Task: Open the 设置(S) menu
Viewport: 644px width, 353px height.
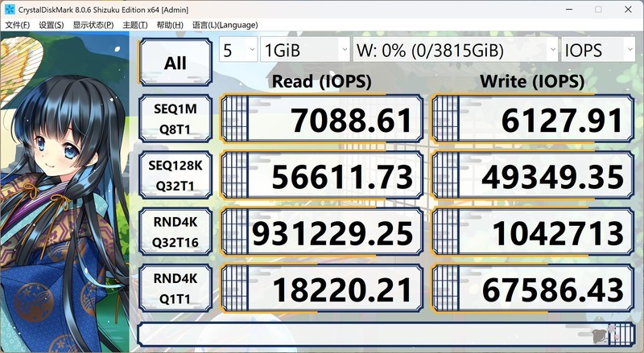Action: point(52,25)
